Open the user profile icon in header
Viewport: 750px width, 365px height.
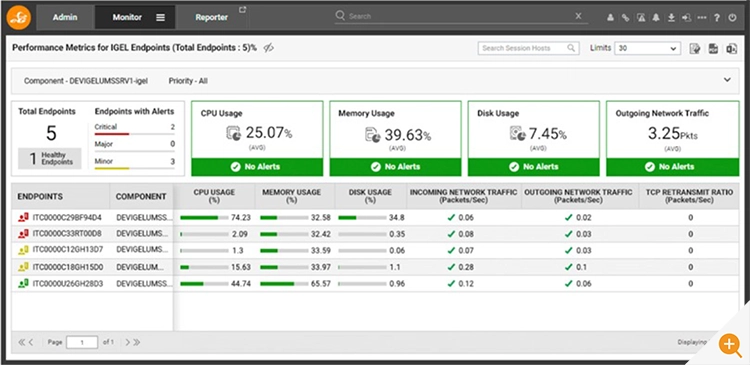[610, 18]
